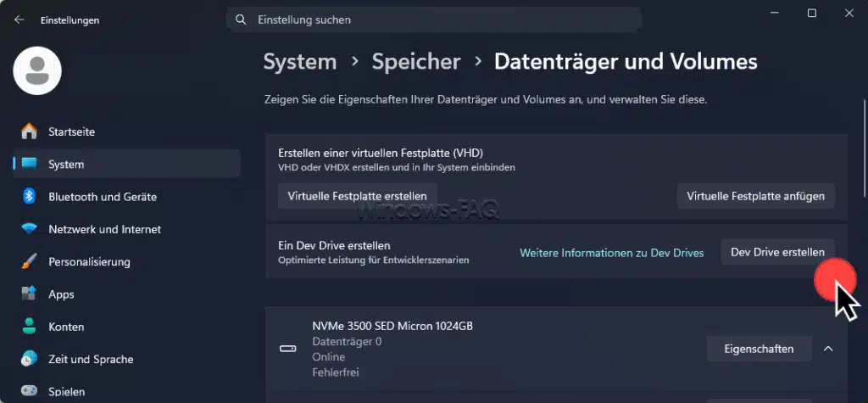This screenshot has height=403, width=868.
Task: Click the Datenträger 0 label
Action: click(347, 341)
